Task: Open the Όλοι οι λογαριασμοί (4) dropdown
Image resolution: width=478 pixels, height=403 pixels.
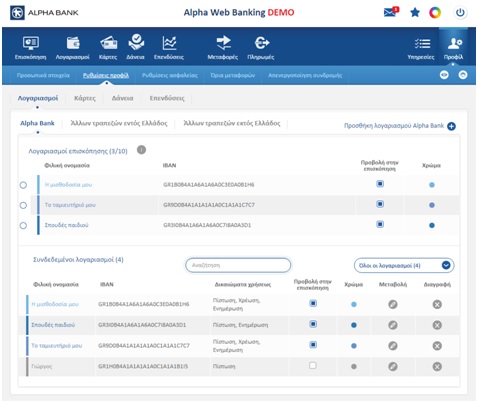Action: tap(404, 266)
